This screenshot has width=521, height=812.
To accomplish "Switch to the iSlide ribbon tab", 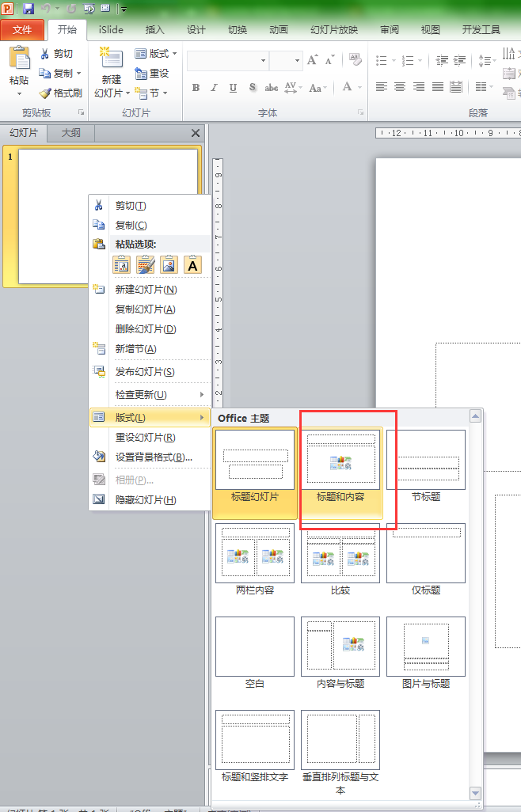I will [x=111, y=30].
